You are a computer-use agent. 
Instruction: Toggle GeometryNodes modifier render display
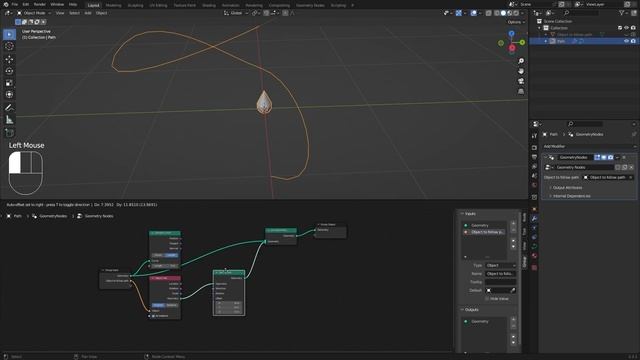point(610,157)
